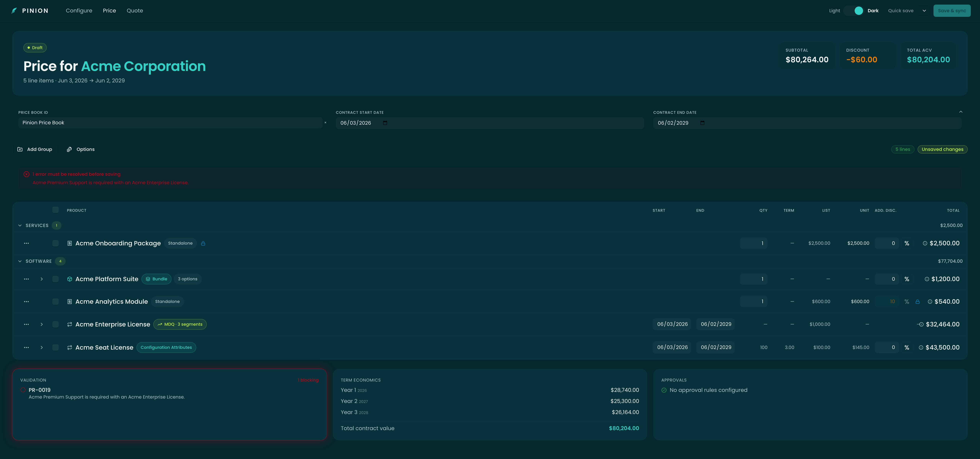The width and height of the screenshot is (980, 459).
Task: Collapse the SERVICES group
Action: 20,225
